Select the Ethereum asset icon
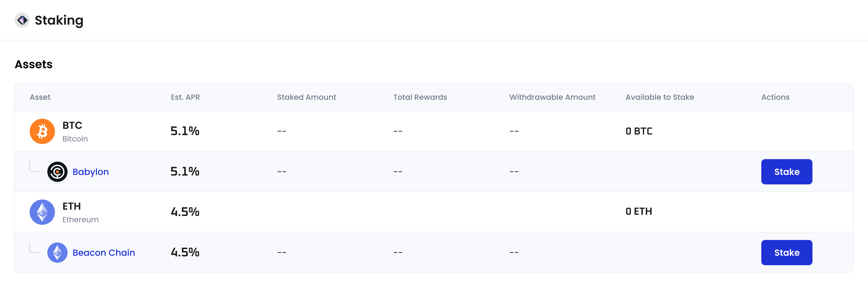Screen dimensions: 868x289 [42, 212]
